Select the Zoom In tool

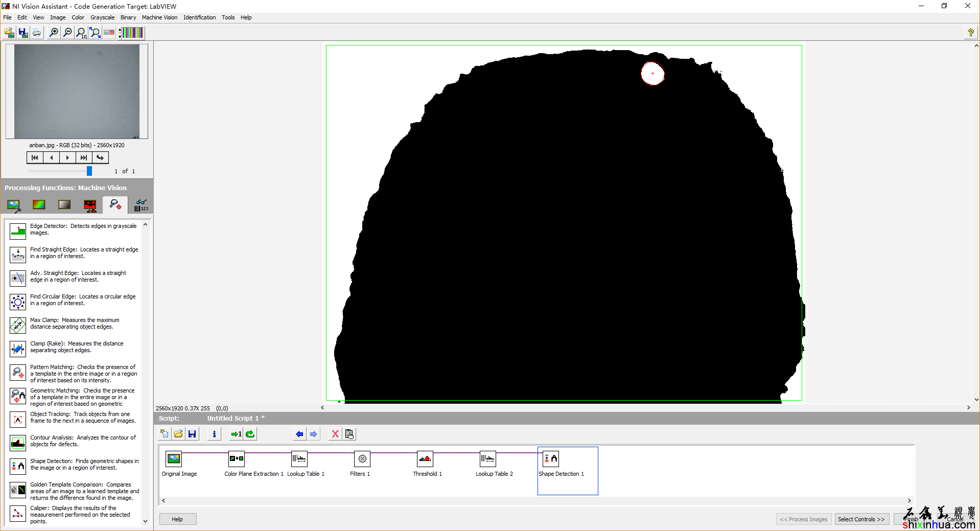tap(53, 33)
